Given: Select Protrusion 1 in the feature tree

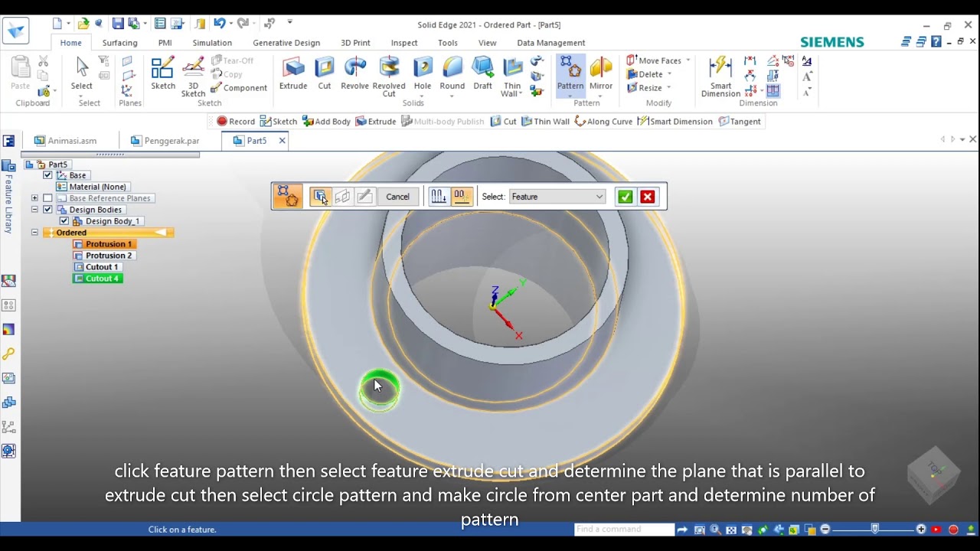Looking at the screenshot, I should (x=104, y=244).
